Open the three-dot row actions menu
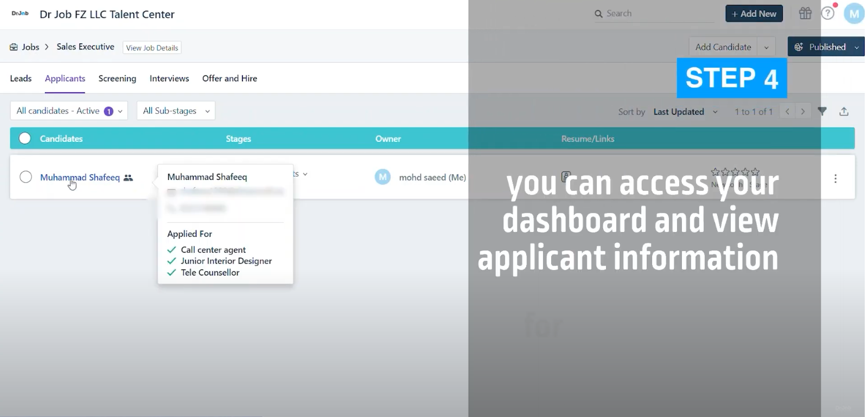 point(835,178)
